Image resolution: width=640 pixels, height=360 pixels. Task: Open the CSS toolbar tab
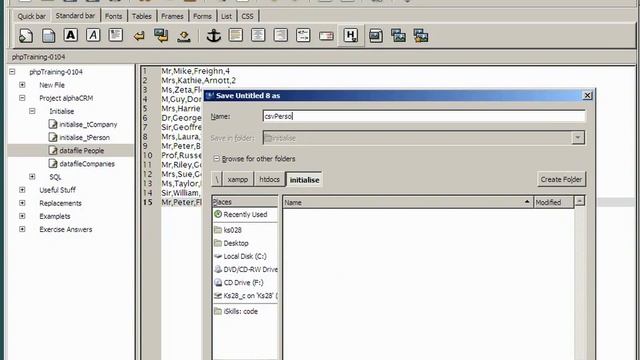247,16
